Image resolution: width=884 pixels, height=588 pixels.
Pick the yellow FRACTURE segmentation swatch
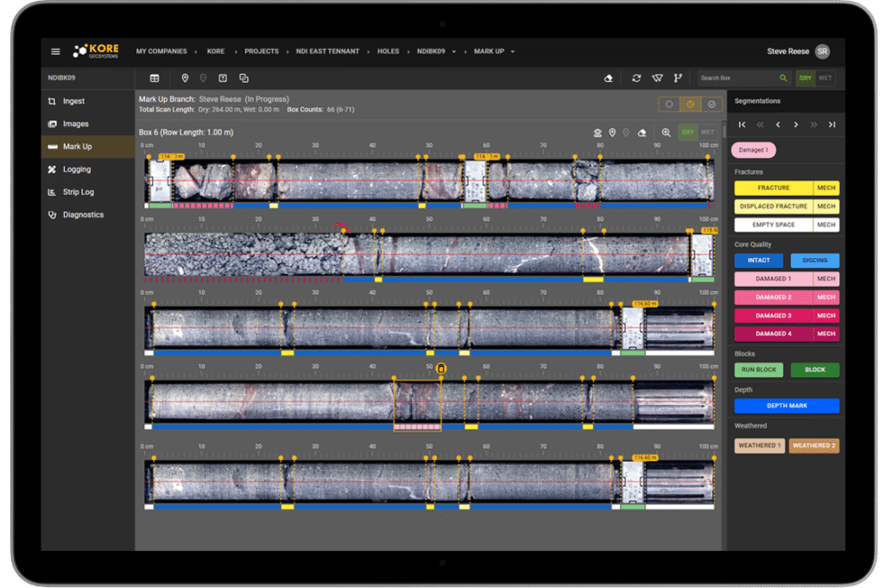click(773, 187)
